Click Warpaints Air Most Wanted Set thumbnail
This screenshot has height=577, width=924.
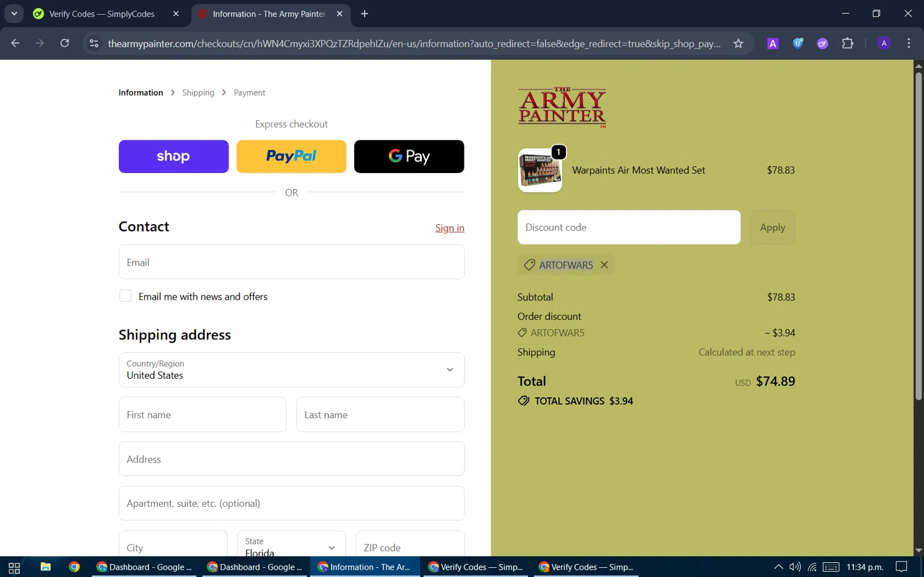(x=540, y=171)
